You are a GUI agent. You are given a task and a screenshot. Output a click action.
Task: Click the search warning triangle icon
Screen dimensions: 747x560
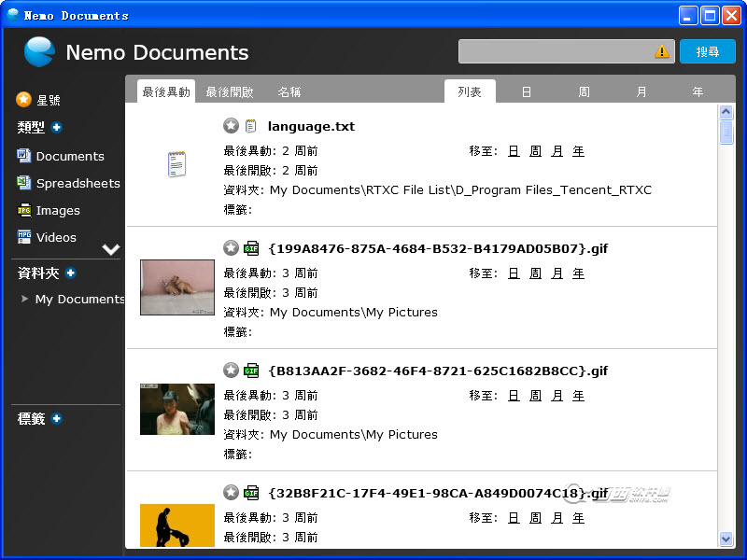tap(662, 51)
